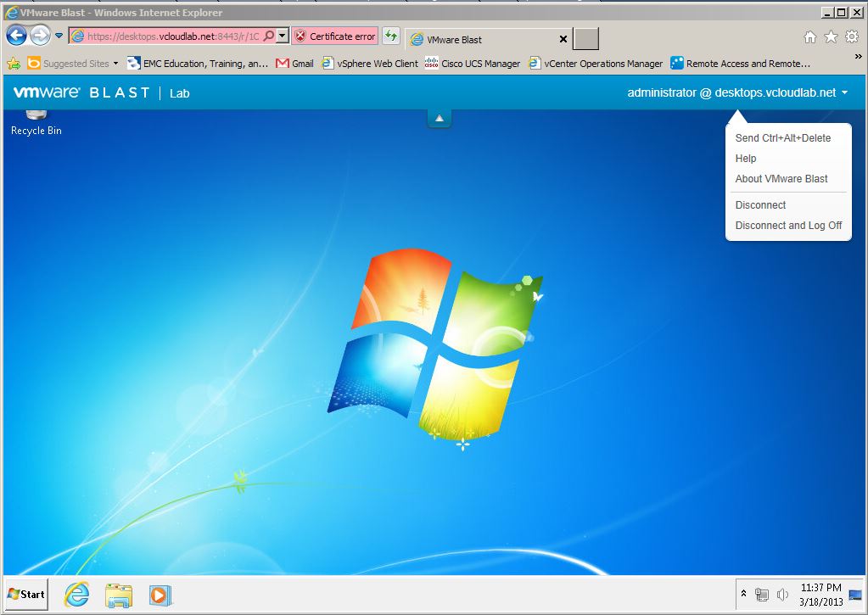The image size is (868, 615).
Task: Choose Send Ctrl+Alt+Delete
Action: coord(783,138)
